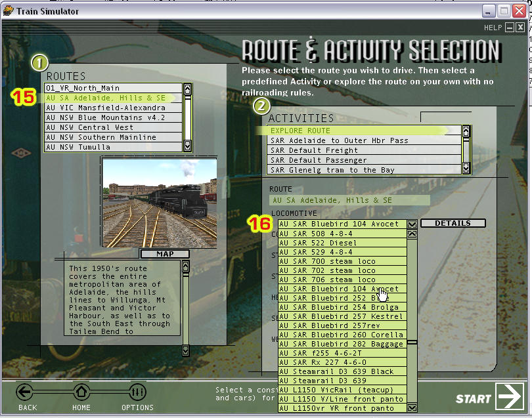This screenshot has width=532, height=418.
Task: Click locomotive list bottom scroll down arrow
Action: click(412, 408)
